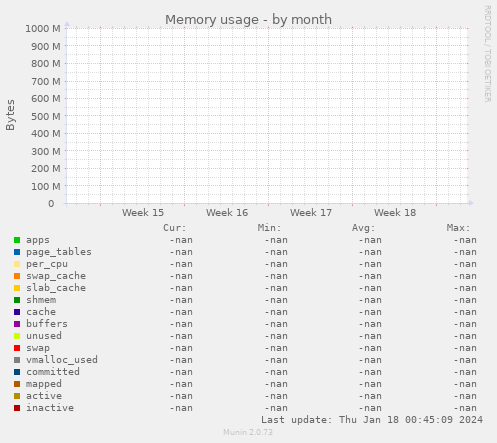Click the 'Cur:' column header
This screenshot has height=443, width=497.
[175, 228]
